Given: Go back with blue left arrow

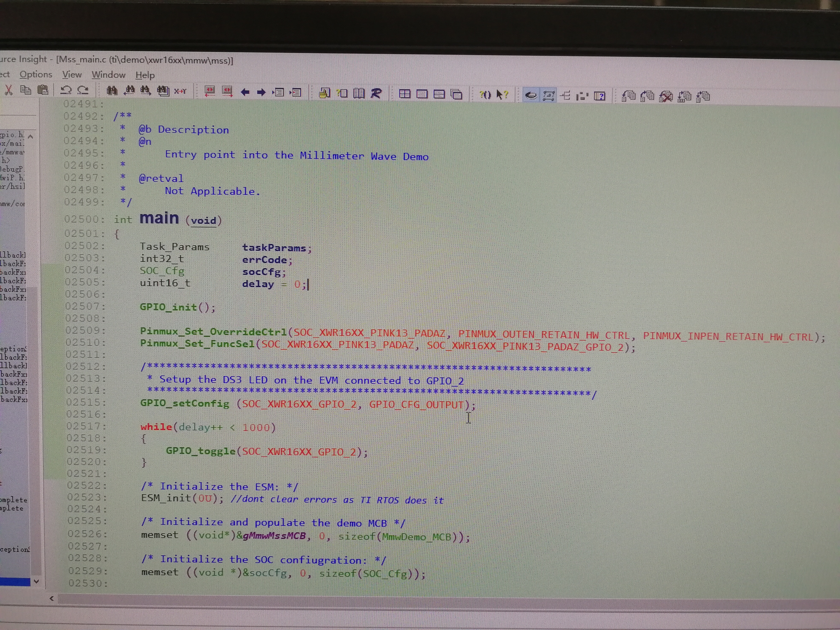Looking at the screenshot, I should (245, 92).
